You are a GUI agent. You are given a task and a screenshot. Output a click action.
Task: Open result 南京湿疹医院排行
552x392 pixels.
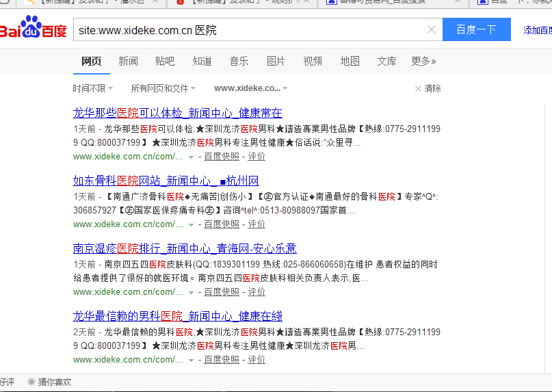185,248
